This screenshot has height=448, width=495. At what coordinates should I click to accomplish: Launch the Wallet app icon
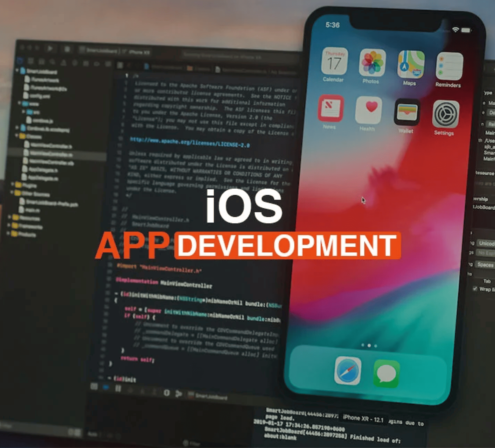pos(407,112)
